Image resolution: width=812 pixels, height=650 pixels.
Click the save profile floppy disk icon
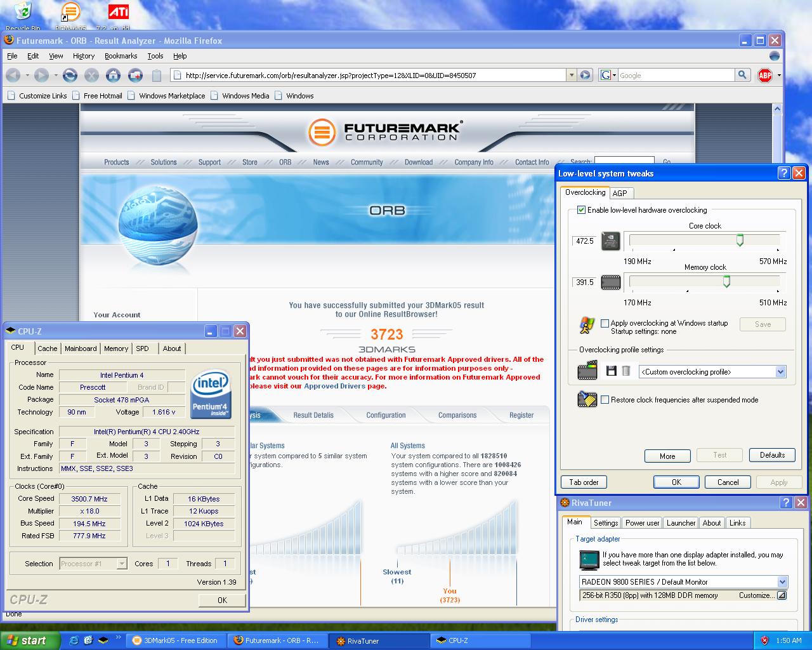point(612,371)
